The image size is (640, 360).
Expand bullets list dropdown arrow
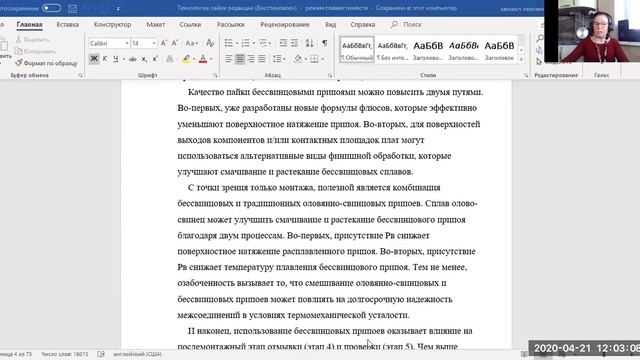[237, 43]
